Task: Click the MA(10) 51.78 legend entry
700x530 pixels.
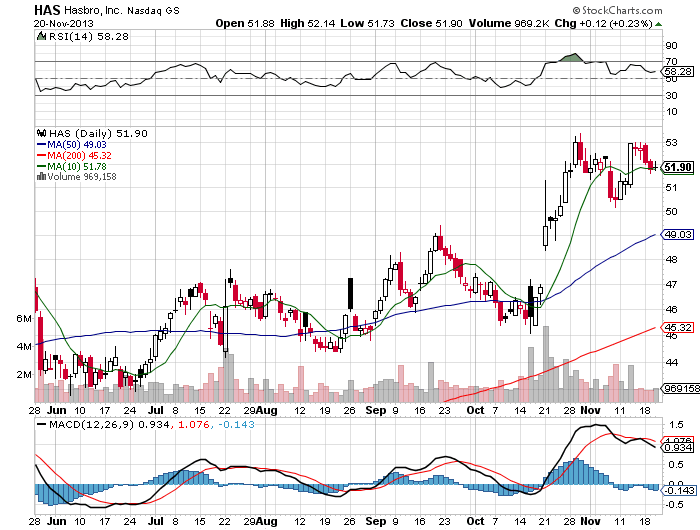Action: (77, 167)
